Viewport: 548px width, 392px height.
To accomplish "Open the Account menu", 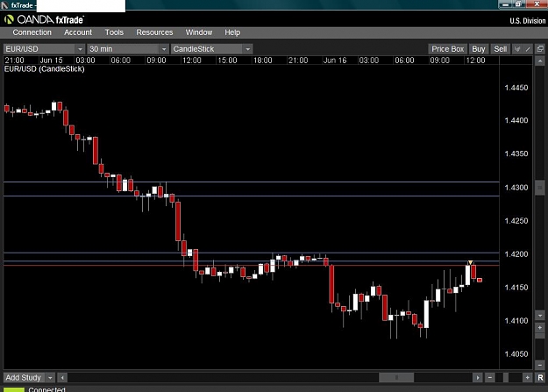I will pos(78,32).
